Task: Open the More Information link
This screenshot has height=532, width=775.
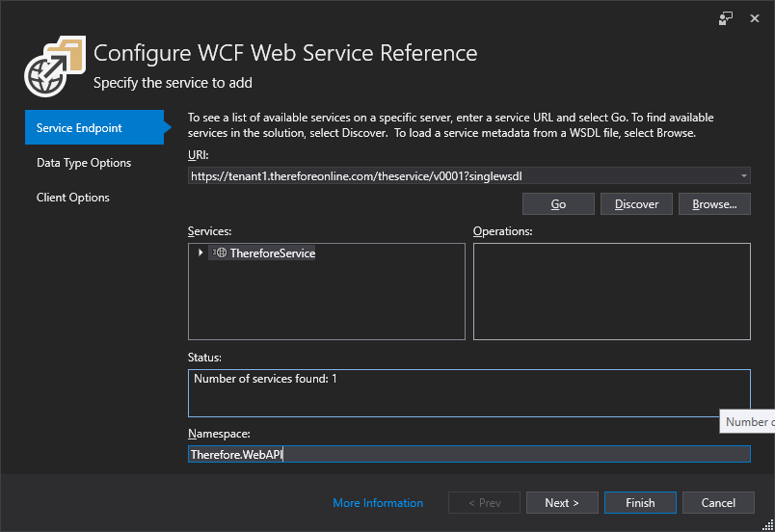Action: click(x=378, y=503)
